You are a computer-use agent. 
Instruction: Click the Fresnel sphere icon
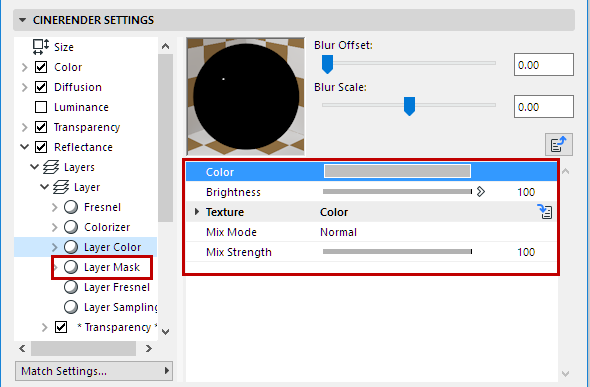[x=71, y=207]
